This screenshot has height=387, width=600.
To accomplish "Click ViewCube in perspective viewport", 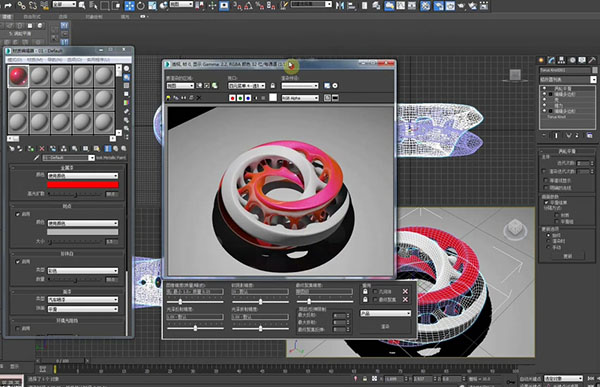I will point(515,229).
